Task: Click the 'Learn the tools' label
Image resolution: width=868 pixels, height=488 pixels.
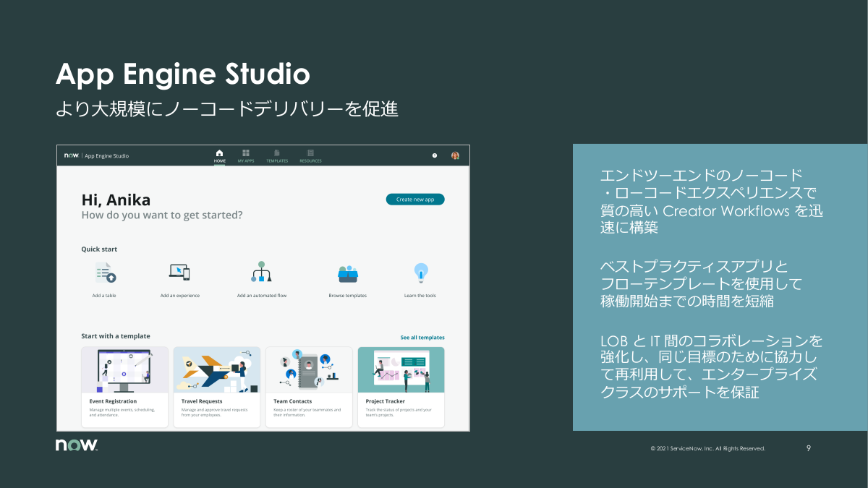Action: click(x=420, y=296)
